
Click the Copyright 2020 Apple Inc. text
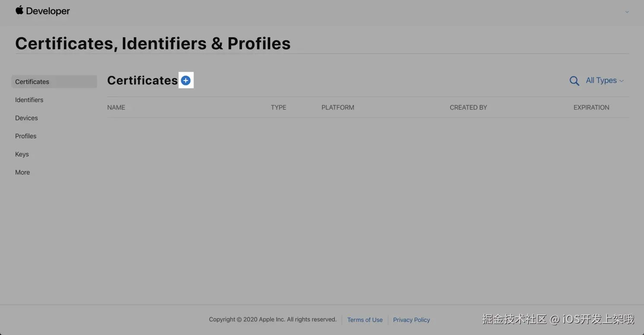pyautogui.click(x=273, y=319)
